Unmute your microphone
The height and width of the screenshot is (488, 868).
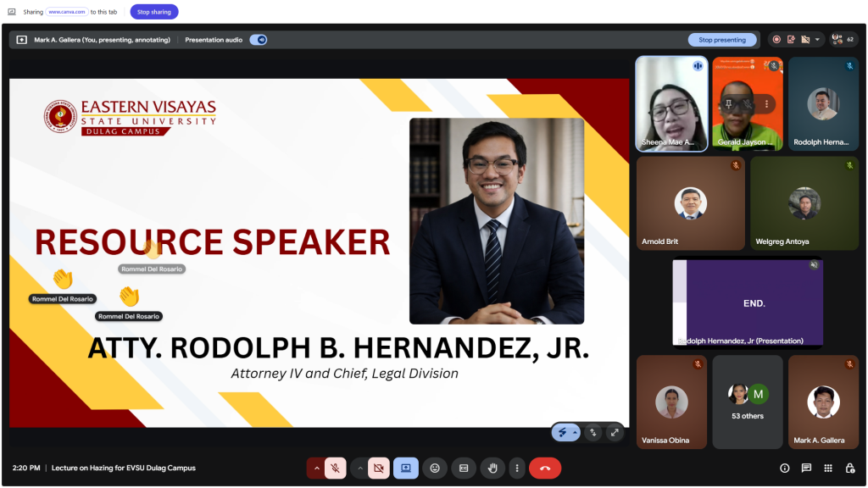[x=336, y=468]
